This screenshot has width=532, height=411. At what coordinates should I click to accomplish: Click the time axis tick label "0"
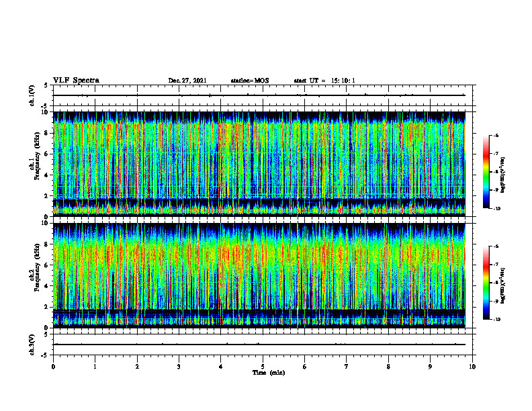point(53,367)
